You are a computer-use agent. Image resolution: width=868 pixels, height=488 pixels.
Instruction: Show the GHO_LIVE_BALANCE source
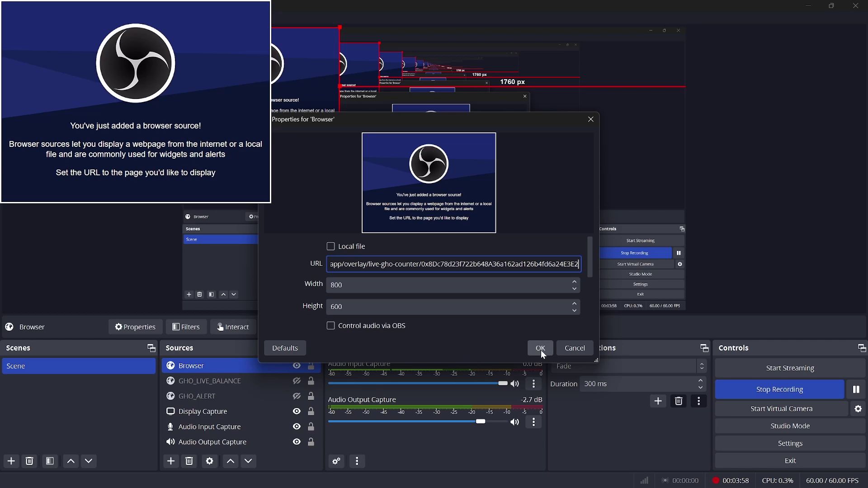[297, 381]
